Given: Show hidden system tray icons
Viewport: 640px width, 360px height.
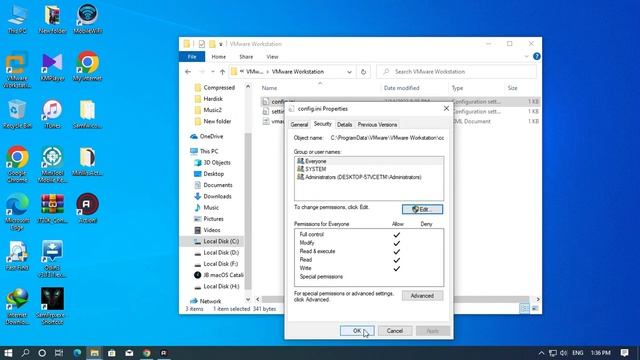Looking at the screenshot, I should tap(542, 353).
